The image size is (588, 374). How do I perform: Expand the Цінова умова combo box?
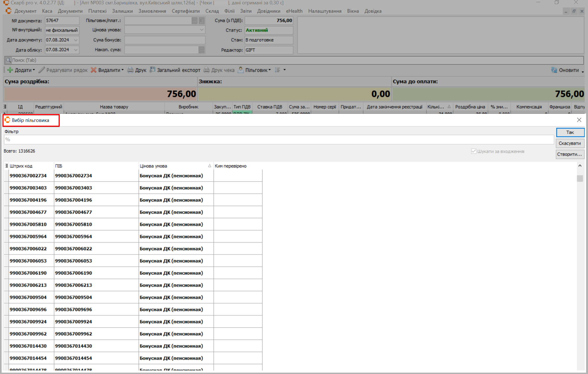(201, 30)
